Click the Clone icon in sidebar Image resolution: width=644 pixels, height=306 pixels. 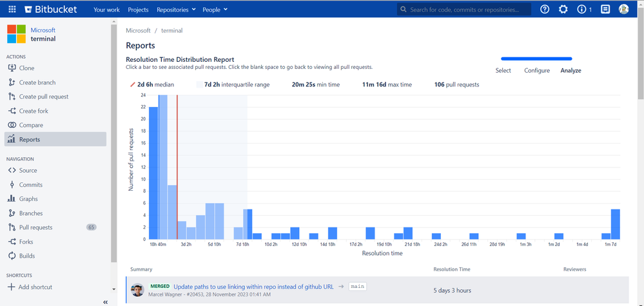pyautogui.click(x=12, y=68)
